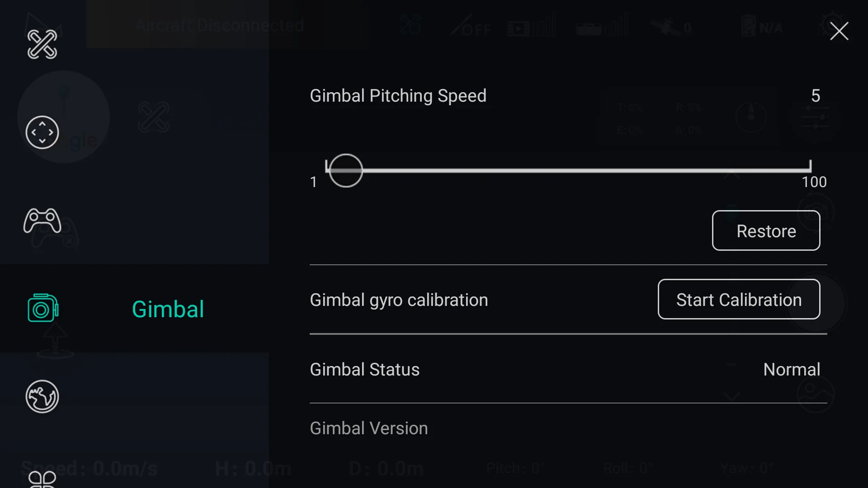Select the Gimbal Version row
This screenshot has height=488, width=868.
[x=369, y=428]
